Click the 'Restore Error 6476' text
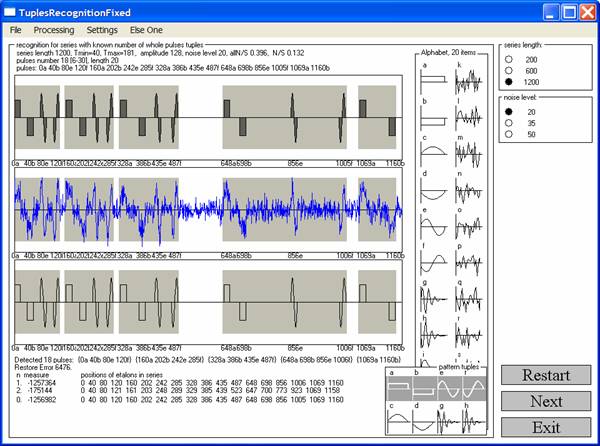Screen dimensions: 600x446 point(43,367)
